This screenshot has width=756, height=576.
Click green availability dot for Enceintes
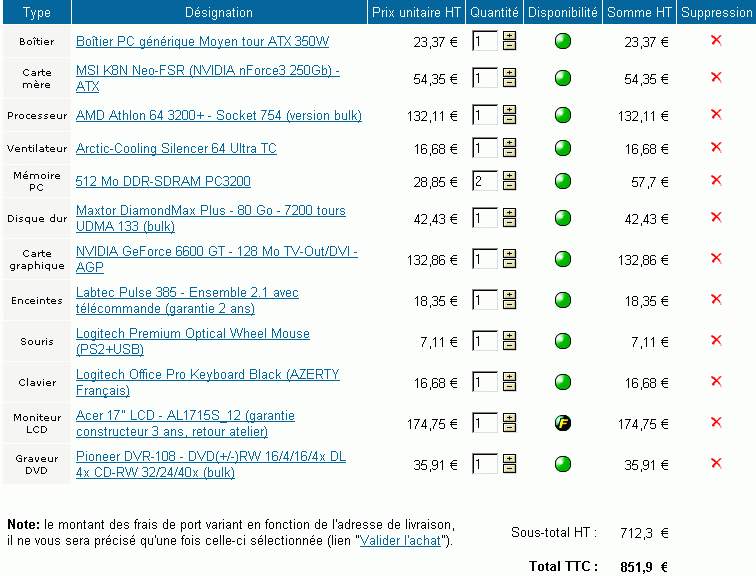coord(563,301)
